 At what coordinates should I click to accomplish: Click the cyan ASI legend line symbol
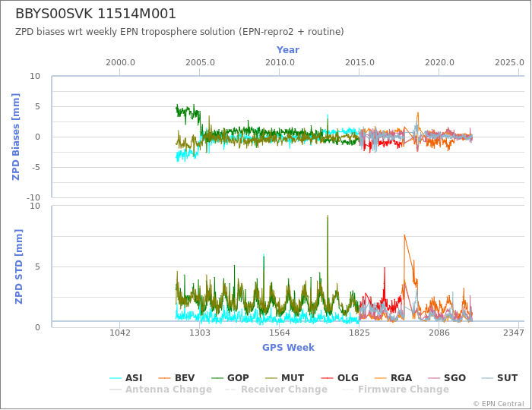point(116,378)
